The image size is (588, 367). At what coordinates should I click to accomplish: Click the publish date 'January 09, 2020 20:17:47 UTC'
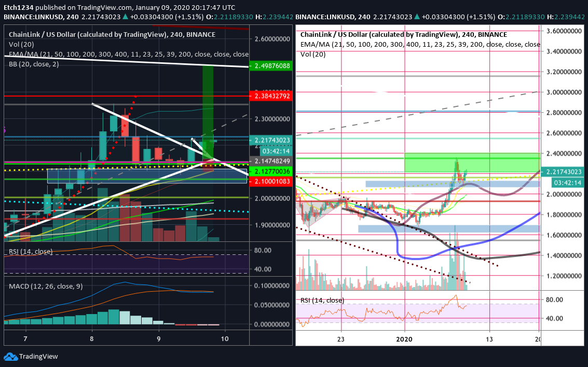click(x=185, y=7)
